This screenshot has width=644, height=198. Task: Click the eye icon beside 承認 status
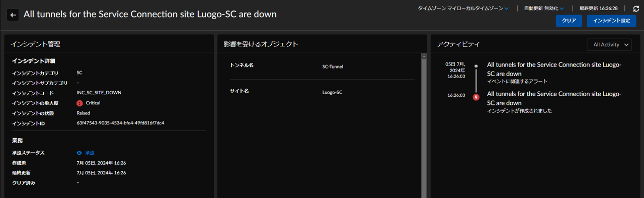click(79, 153)
